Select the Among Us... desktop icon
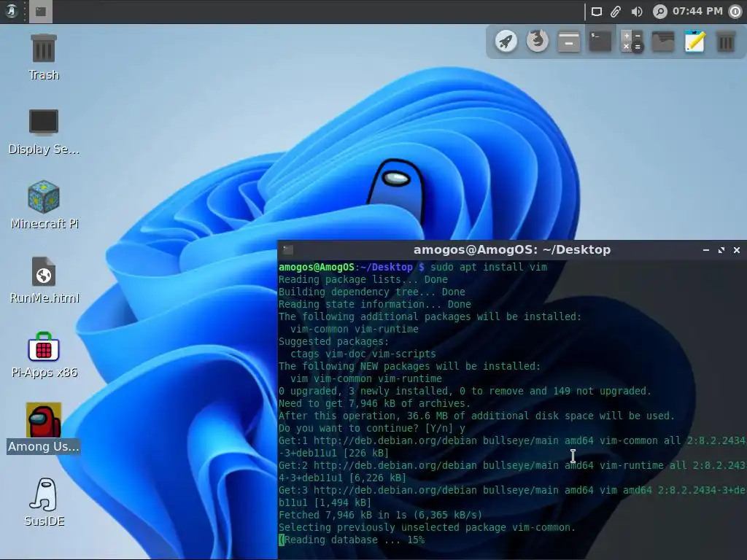The height and width of the screenshot is (560, 747). [43, 428]
